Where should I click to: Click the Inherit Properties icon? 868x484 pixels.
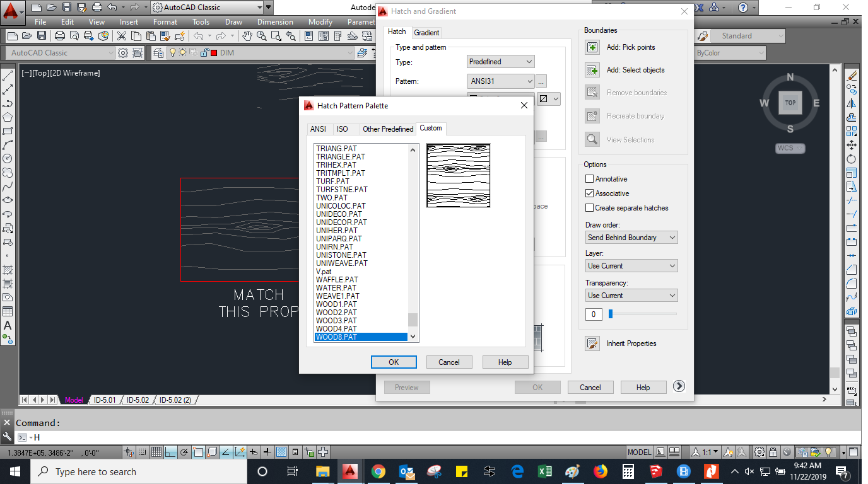click(592, 343)
